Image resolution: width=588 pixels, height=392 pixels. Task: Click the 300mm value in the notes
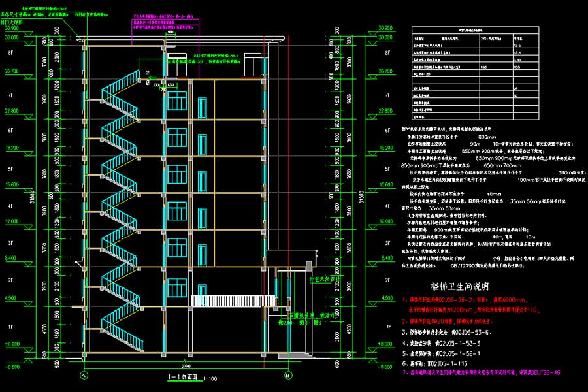click(566, 173)
